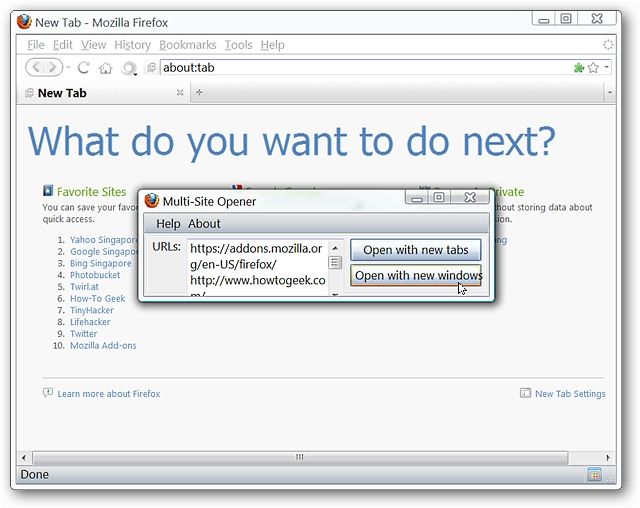This screenshot has height=508, width=640.
Task: Open the Bookmarks menu
Action: click(x=188, y=44)
